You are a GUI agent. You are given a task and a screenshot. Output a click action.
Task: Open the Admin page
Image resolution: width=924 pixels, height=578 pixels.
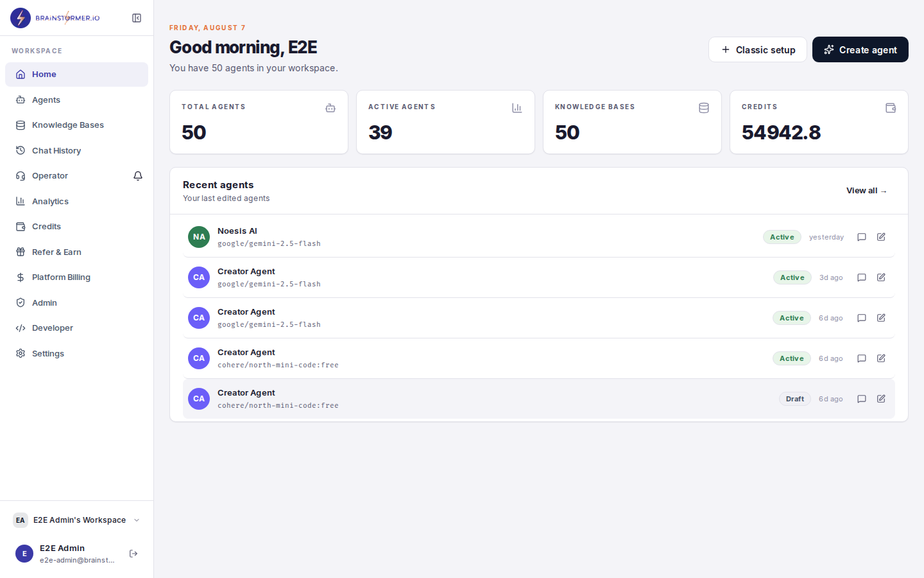pyautogui.click(x=77, y=302)
